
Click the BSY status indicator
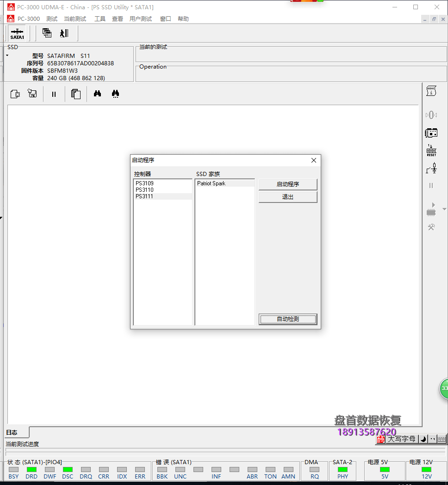13,470
